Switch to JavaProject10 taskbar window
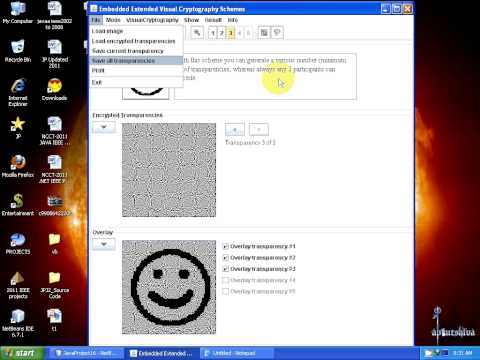The image size is (480, 360). point(87,353)
